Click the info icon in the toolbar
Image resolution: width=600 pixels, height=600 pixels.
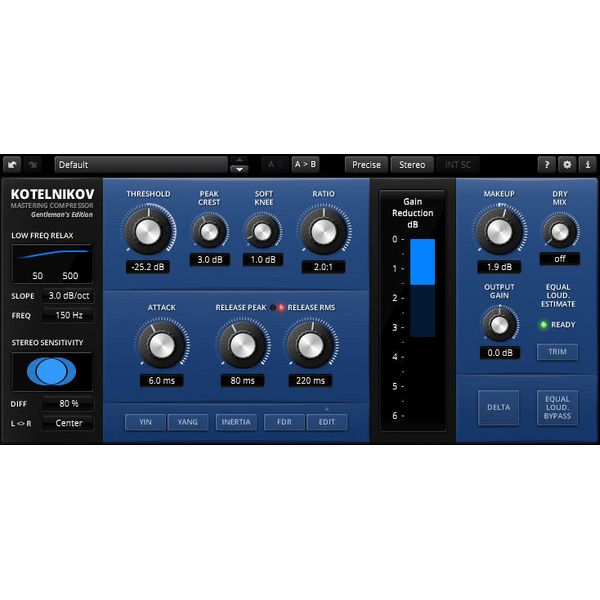(587, 164)
